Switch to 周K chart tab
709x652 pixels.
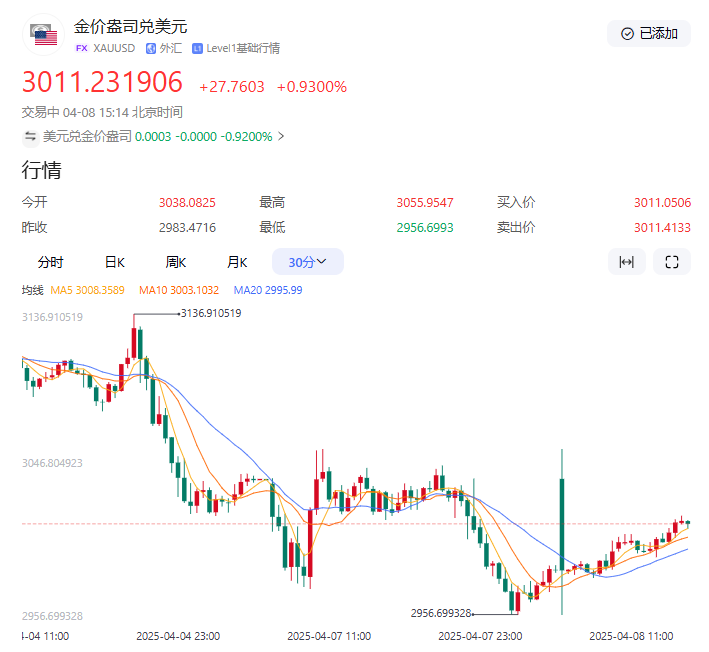click(175, 262)
